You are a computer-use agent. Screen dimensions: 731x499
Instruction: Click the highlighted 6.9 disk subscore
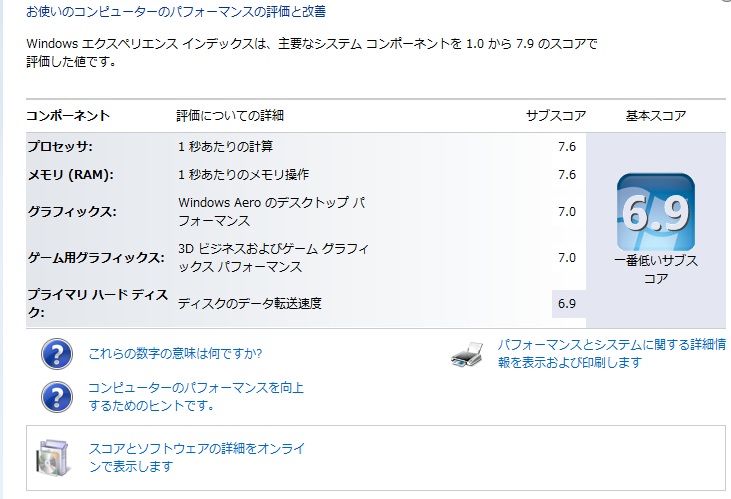pos(568,304)
